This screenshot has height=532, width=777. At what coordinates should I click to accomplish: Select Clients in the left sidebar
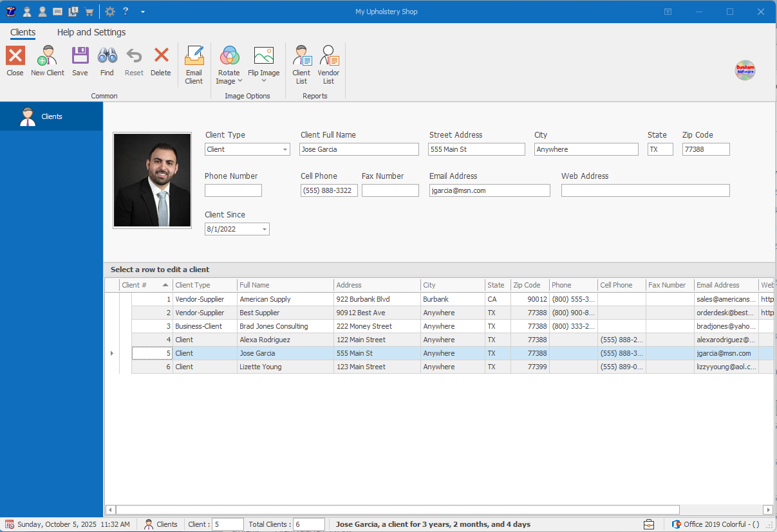(51, 116)
